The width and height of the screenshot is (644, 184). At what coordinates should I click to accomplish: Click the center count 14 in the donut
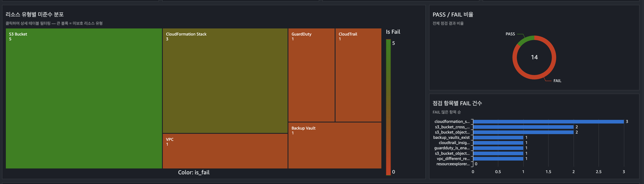click(534, 57)
